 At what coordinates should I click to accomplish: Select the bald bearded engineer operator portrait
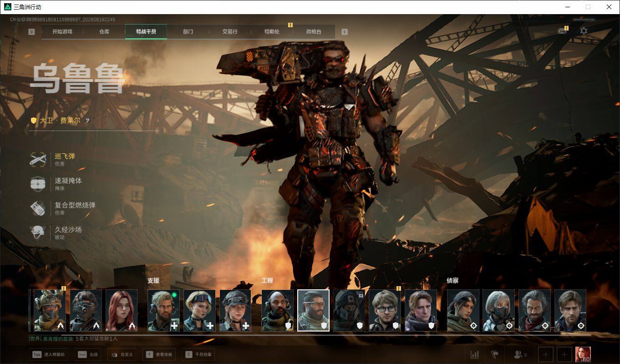point(277,310)
